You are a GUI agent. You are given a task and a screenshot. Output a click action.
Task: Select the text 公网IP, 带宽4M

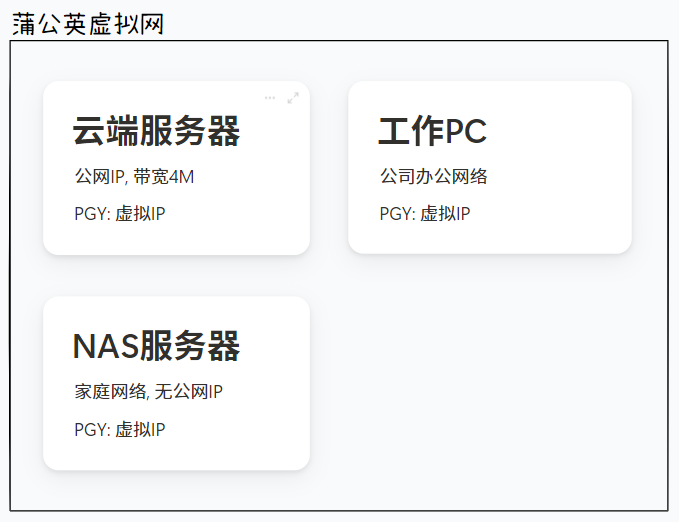(134, 177)
